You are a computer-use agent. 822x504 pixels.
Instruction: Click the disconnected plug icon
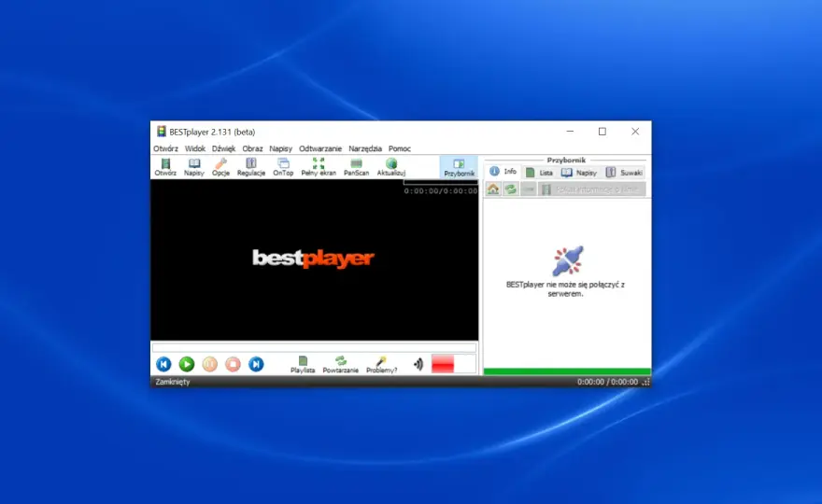(567, 260)
